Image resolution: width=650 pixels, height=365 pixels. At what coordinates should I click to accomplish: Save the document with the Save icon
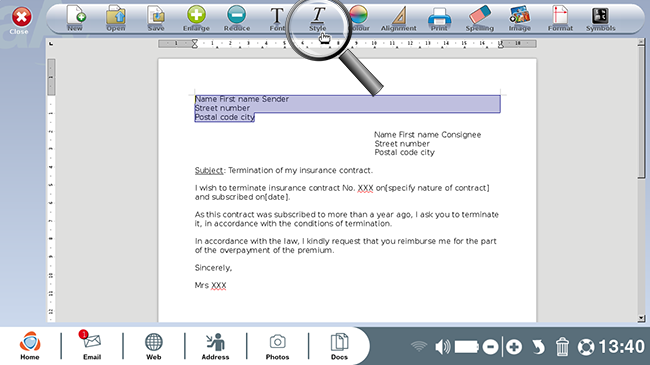pyautogui.click(x=156, y=18)
